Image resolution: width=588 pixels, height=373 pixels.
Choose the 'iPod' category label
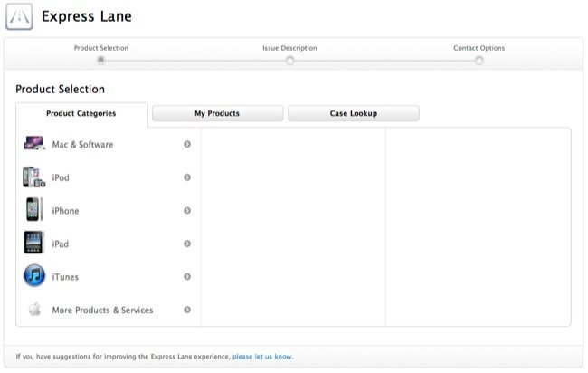click(61, 177)
